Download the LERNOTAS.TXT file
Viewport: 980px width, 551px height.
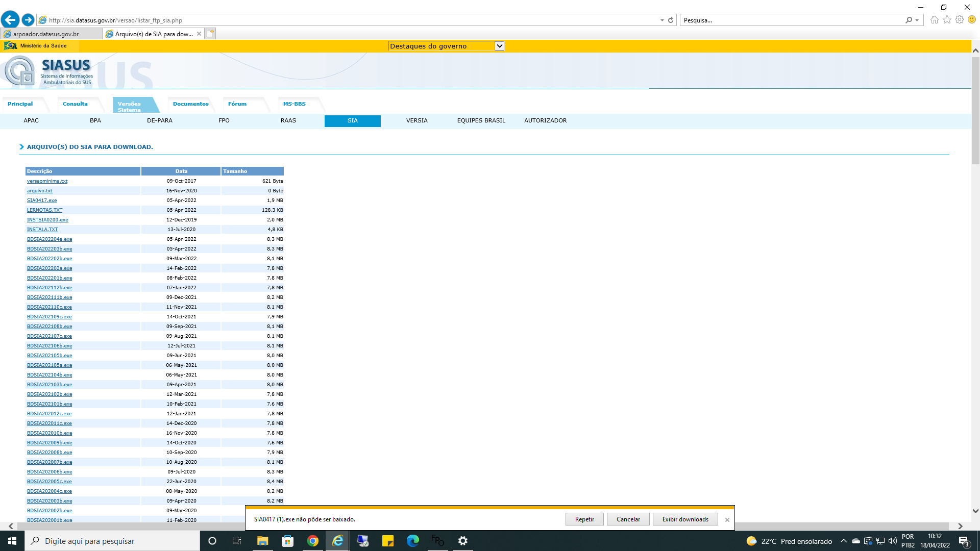45,210
